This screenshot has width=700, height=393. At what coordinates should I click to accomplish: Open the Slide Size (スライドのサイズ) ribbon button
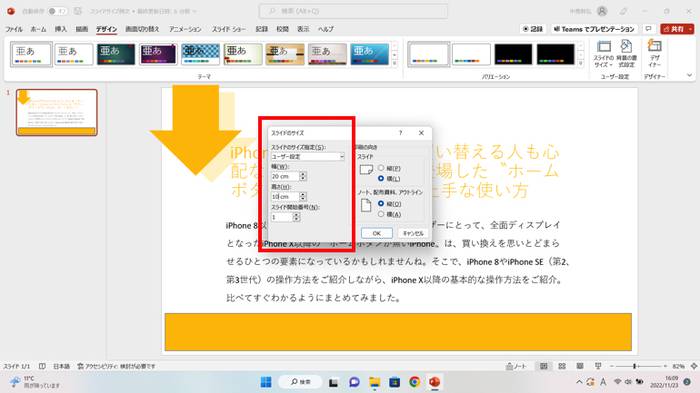tap(603, 54)
